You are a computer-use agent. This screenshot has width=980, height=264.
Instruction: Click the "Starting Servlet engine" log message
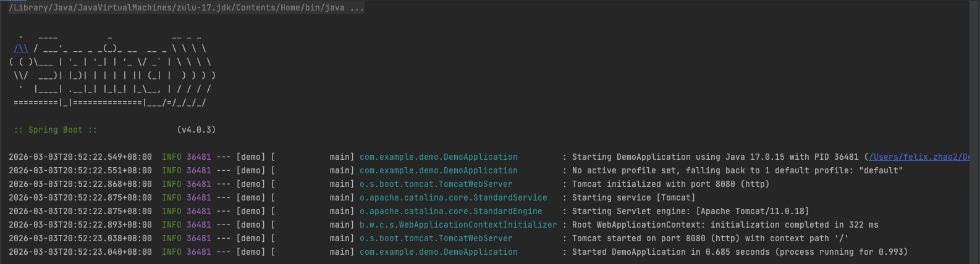(x=690, y=212)
